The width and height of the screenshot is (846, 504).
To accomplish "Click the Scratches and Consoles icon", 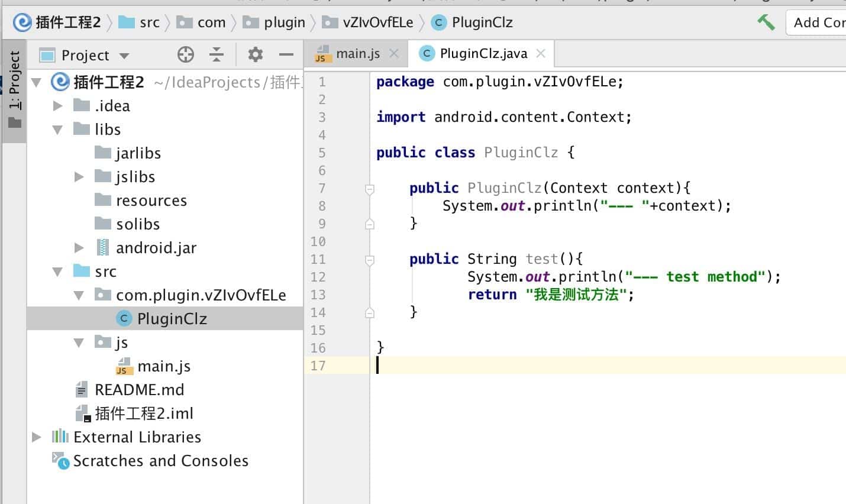I will pos(60,461).
